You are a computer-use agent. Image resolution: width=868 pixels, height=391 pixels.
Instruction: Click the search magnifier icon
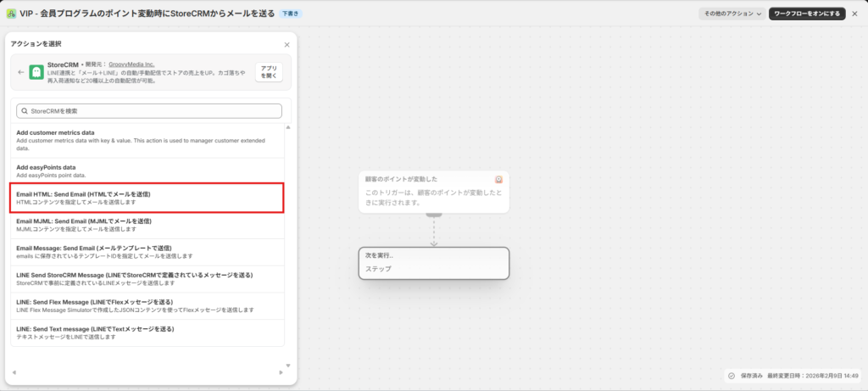[24, 111]
